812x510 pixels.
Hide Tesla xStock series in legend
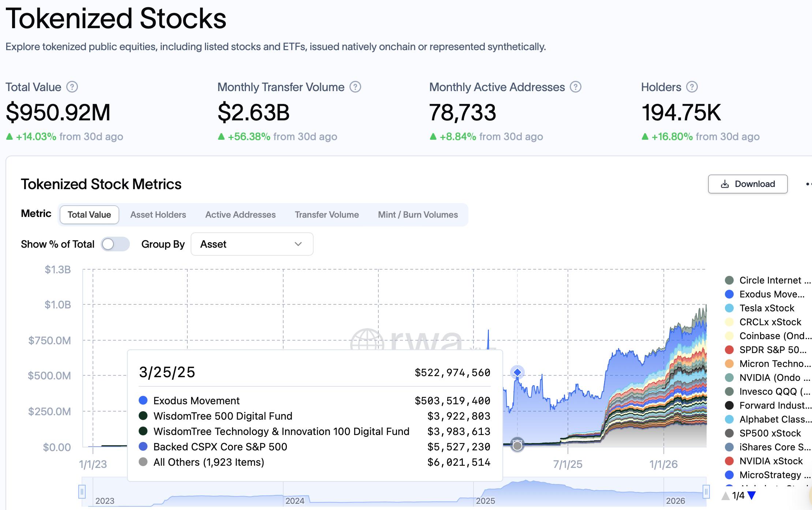pyautogui.click(x=766, y=308)
